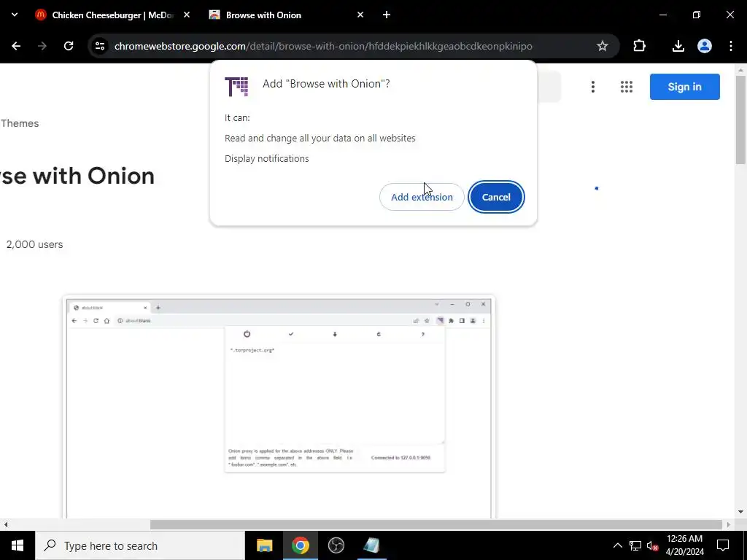Show hidden system tray icons
Image resolution: width=747 pixels, height=560 pixels.
click(x=617, y=545)
